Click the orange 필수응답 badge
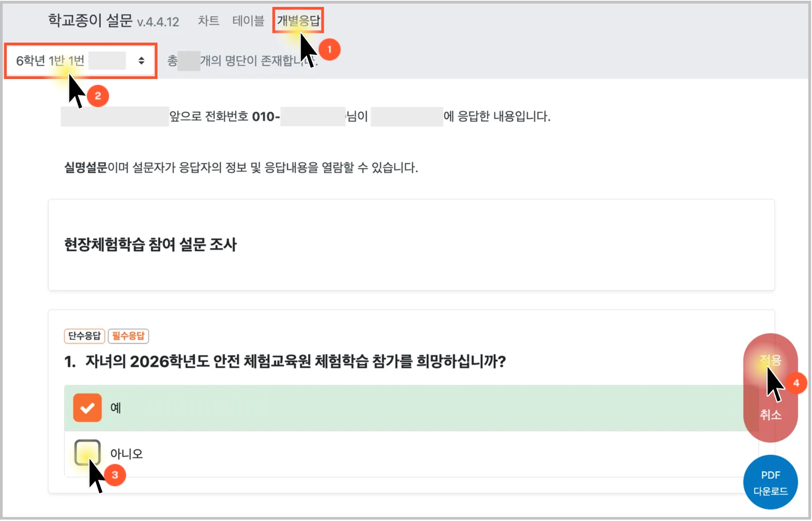This screenshot has height=521, width=812. (128, 336)
